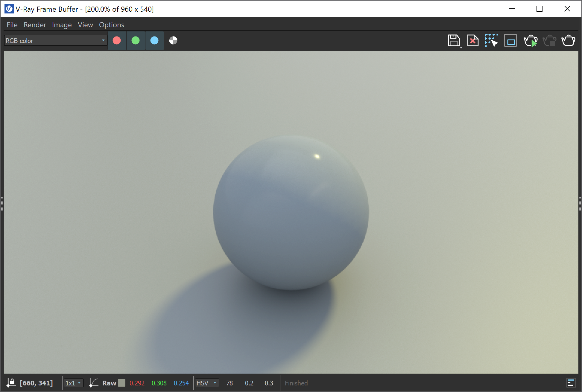Open the Render menu
This screenshot has width=582, height=392.
click(35, 25)
